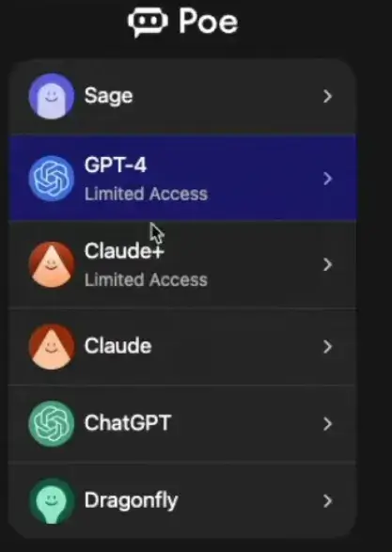Select the Claude+ orange cone avatar
This screenshot has height=552, width=392.
tap(52, 264)
